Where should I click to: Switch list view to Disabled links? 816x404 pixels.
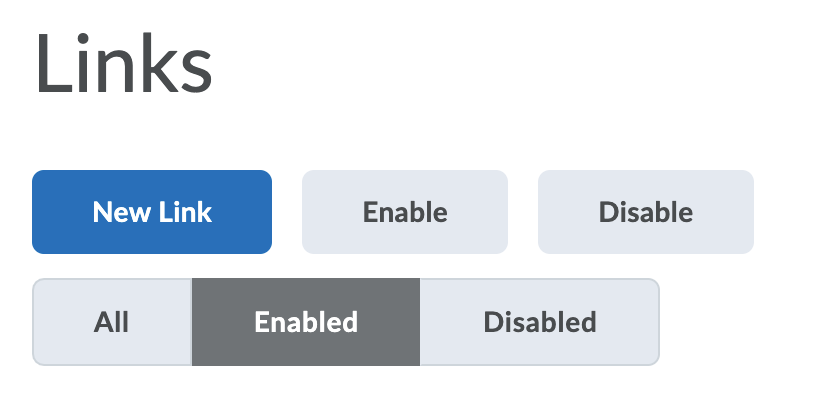[x=540, y=322]
